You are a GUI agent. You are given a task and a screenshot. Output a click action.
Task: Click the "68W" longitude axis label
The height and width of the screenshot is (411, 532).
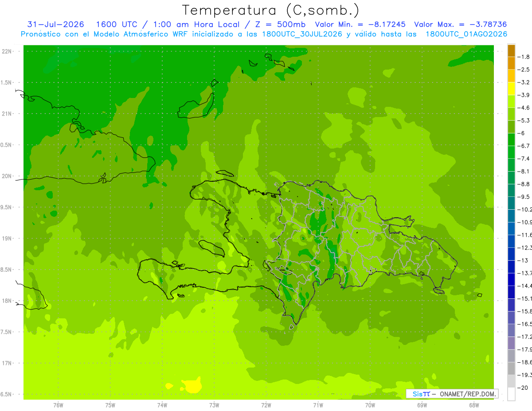tap(474, 405)
